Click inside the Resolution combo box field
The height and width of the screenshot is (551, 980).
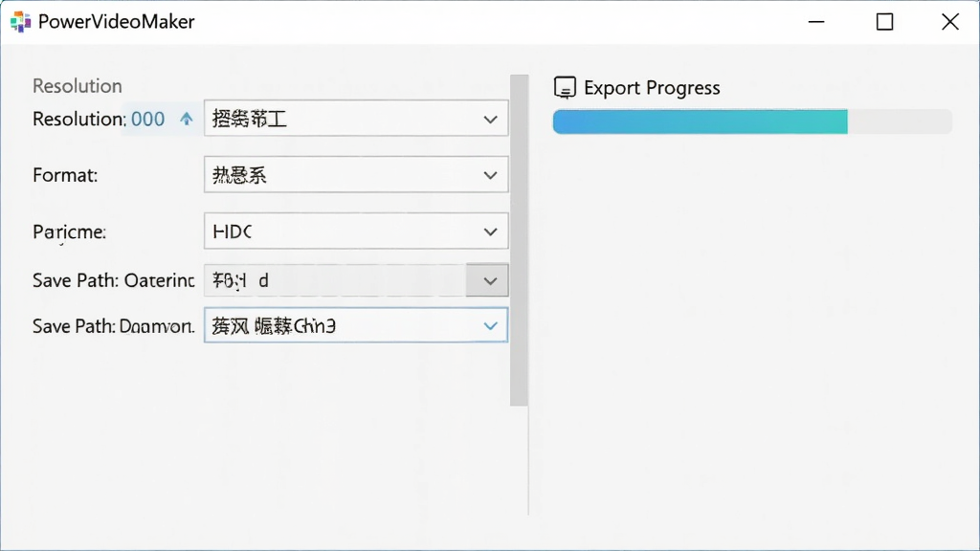(356, 118)
